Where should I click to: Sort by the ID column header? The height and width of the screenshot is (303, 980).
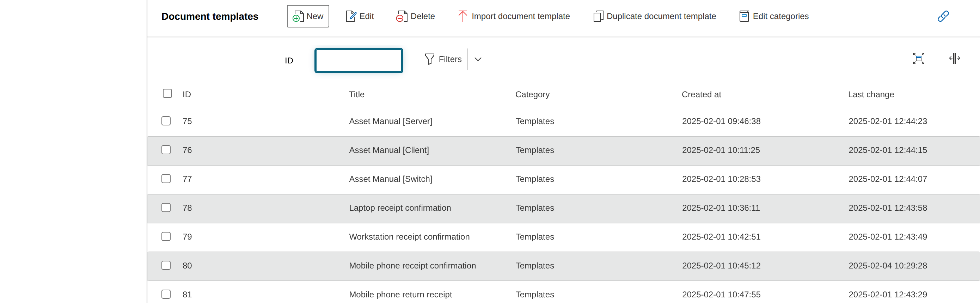click(186, 94)
